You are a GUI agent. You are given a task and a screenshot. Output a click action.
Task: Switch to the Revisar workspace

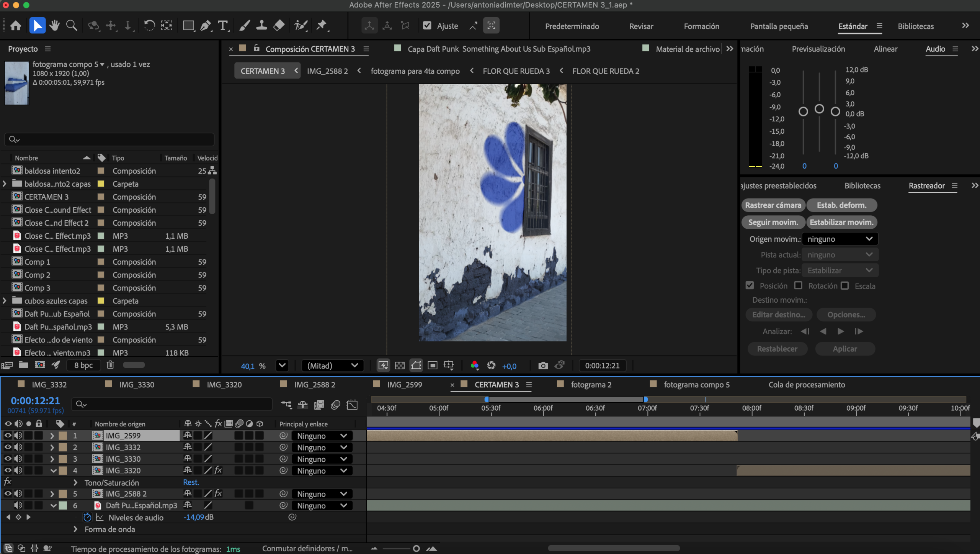pyautogui.click(x=641, y=26)
